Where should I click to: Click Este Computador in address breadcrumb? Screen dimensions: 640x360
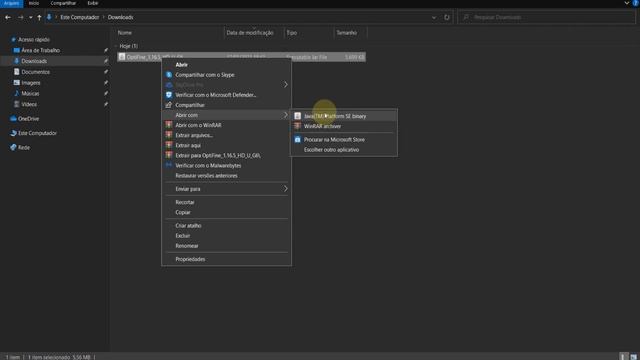coord(80,18)
